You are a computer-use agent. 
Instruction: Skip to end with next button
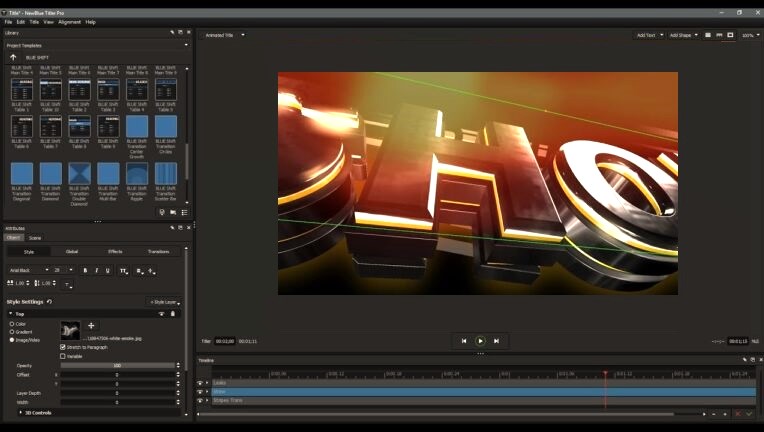(496, 341)
